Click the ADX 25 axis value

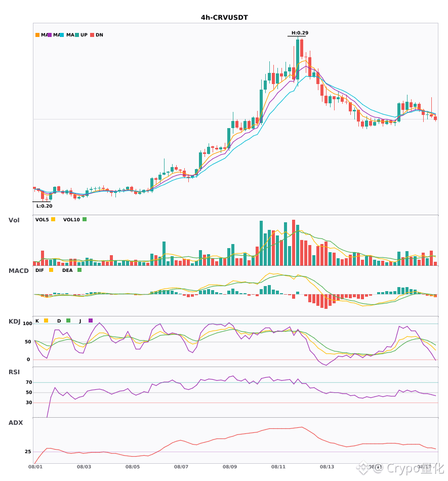28,452
